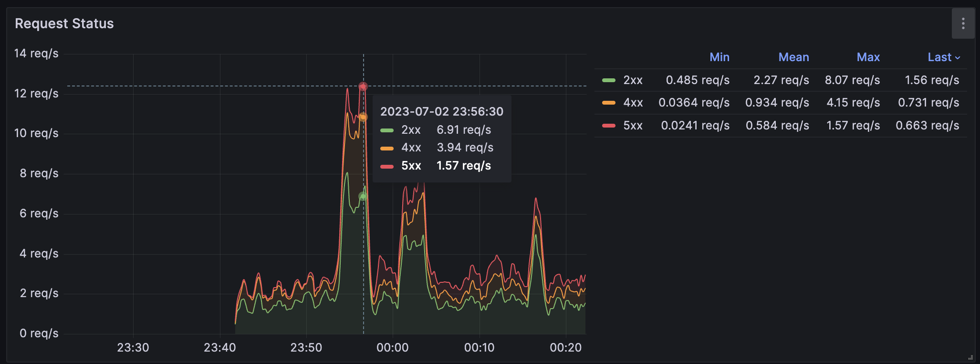Click the 2xx min value 0.485 req/s
Viewport: 980px width, 364px height.
[x=698, y=80]
